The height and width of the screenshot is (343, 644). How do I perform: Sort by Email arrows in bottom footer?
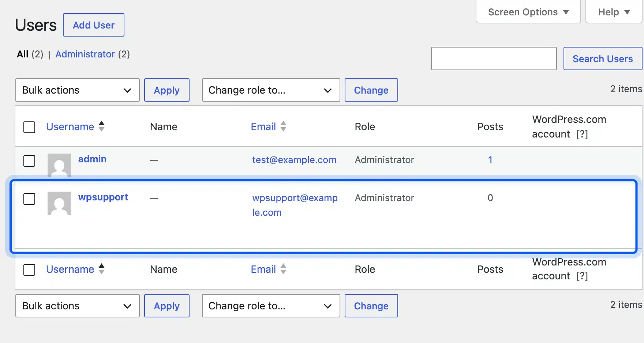click(283, 269)
